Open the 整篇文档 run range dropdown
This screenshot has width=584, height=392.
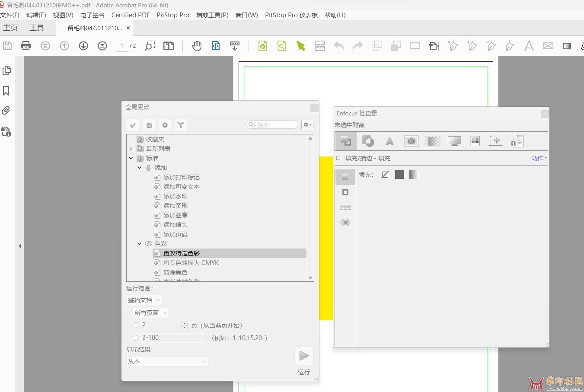144,300
